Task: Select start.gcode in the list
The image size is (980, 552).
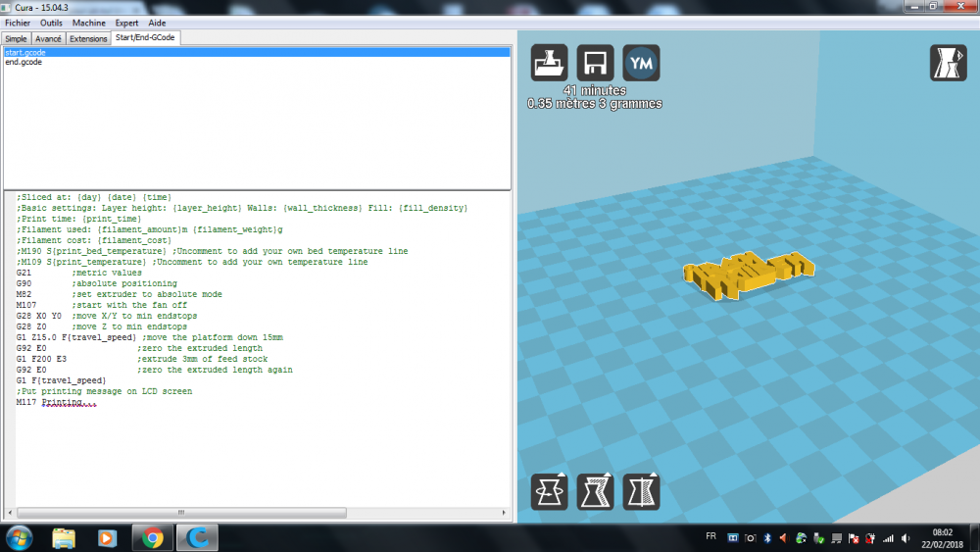Action: [257, 53]
